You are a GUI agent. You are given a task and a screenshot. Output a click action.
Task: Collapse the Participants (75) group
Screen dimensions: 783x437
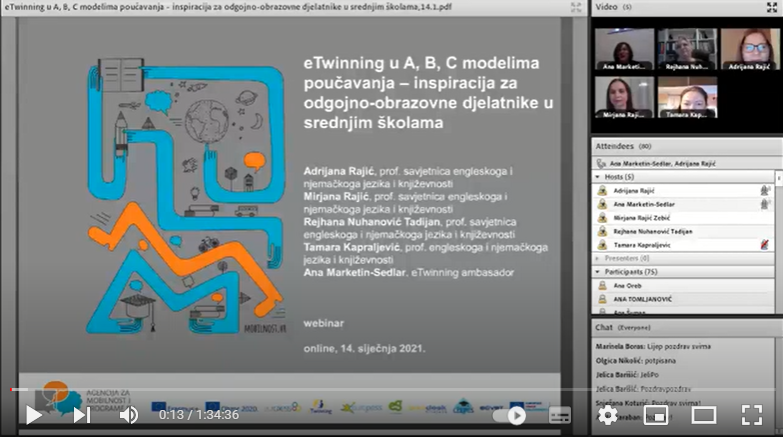598,272
